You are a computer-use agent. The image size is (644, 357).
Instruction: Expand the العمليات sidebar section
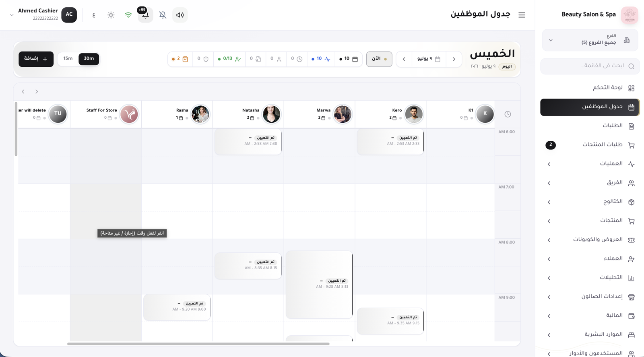tap(590, 164)
